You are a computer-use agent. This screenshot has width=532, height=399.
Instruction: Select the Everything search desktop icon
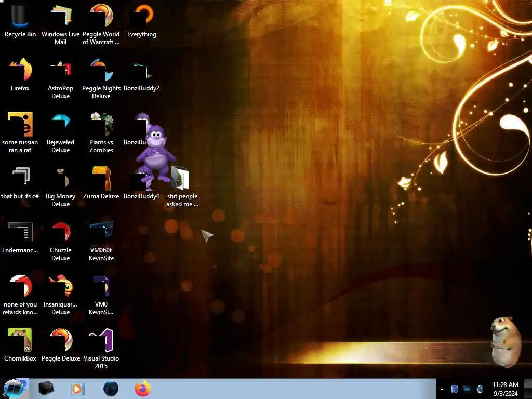pos(142,21)
